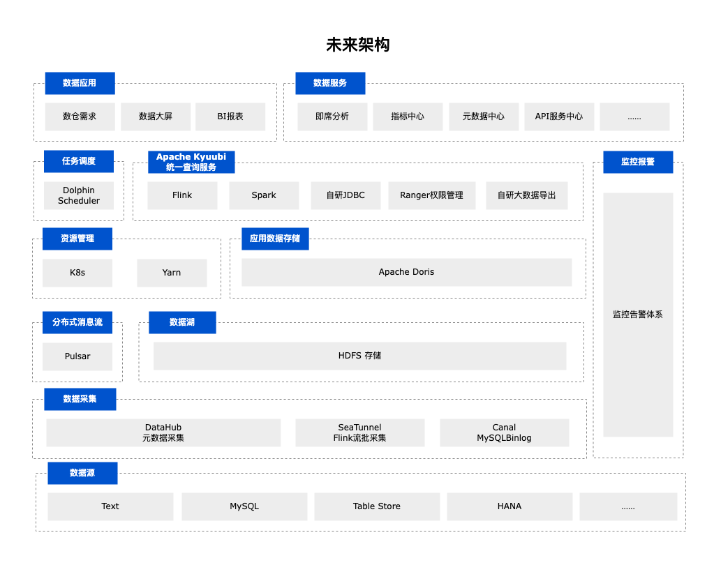714x588 pixels.
Task: Click the 数据大屏 box
Action: (x=155, y=116)
